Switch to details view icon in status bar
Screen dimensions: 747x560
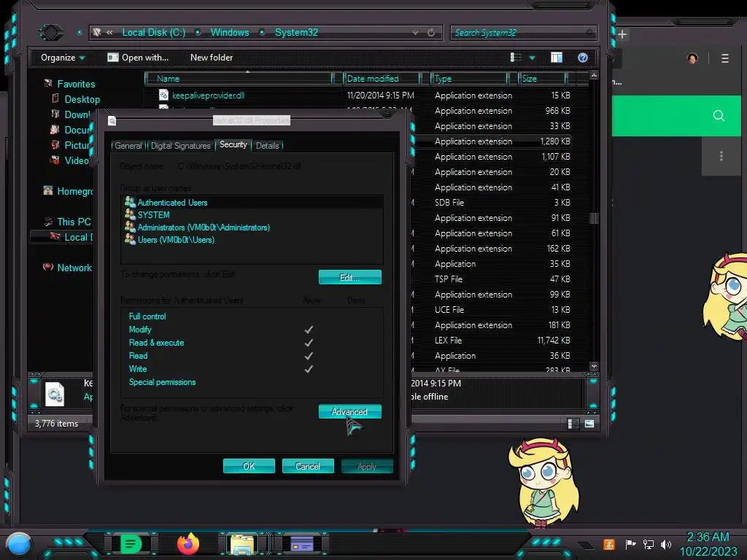tap(573, 424)
